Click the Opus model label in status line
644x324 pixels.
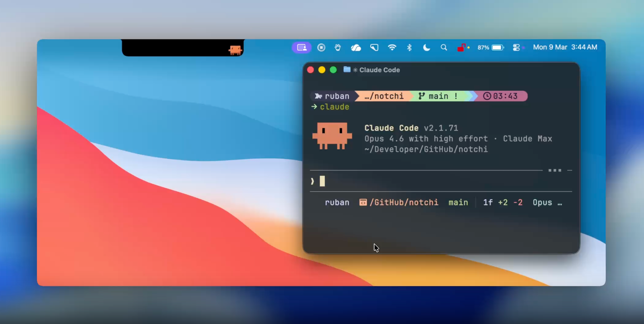click(542, 203)
